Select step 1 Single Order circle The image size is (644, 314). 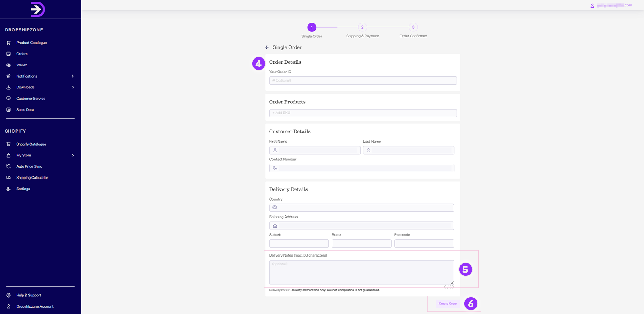[312, 27]
